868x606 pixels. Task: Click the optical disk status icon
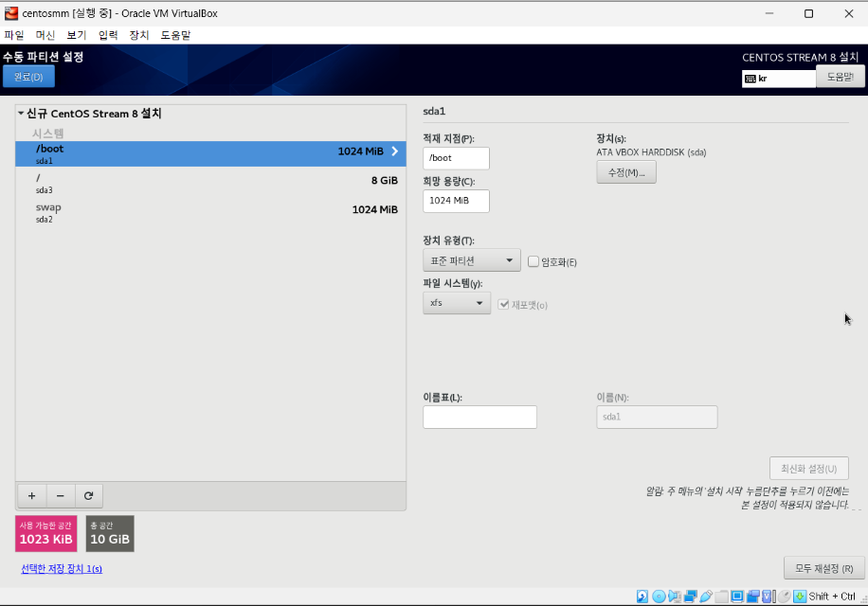(659, 596)
